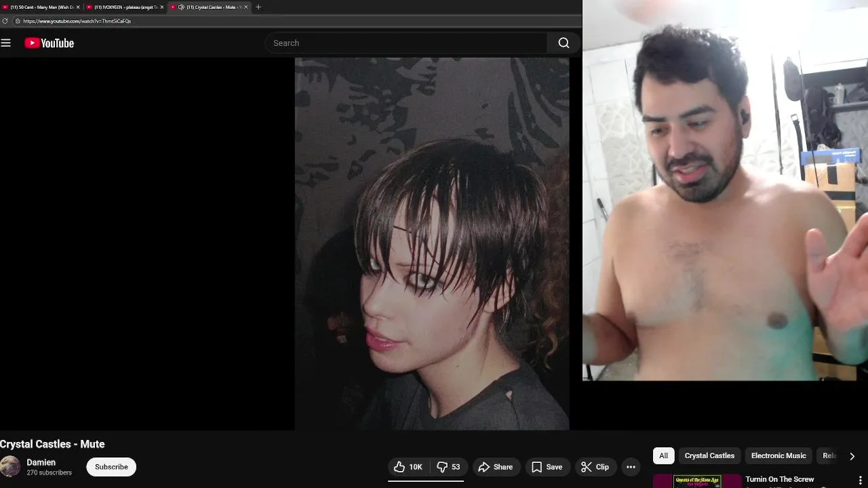868x488 pixels.
Task: Select the Crystal Castles - Mute browser tab
Action: pos(208,7)
